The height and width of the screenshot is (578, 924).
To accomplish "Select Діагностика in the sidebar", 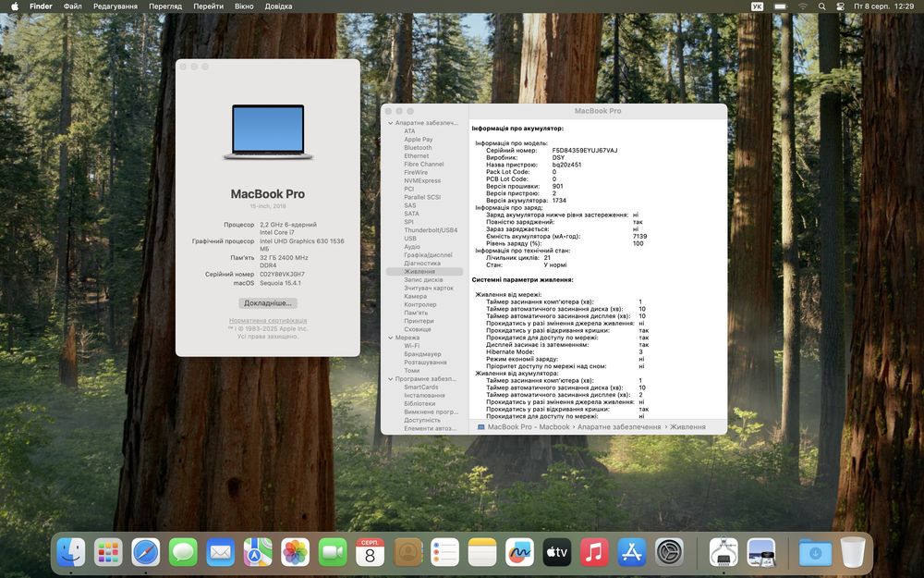I will pyautogui.click(x=422, y=264).
